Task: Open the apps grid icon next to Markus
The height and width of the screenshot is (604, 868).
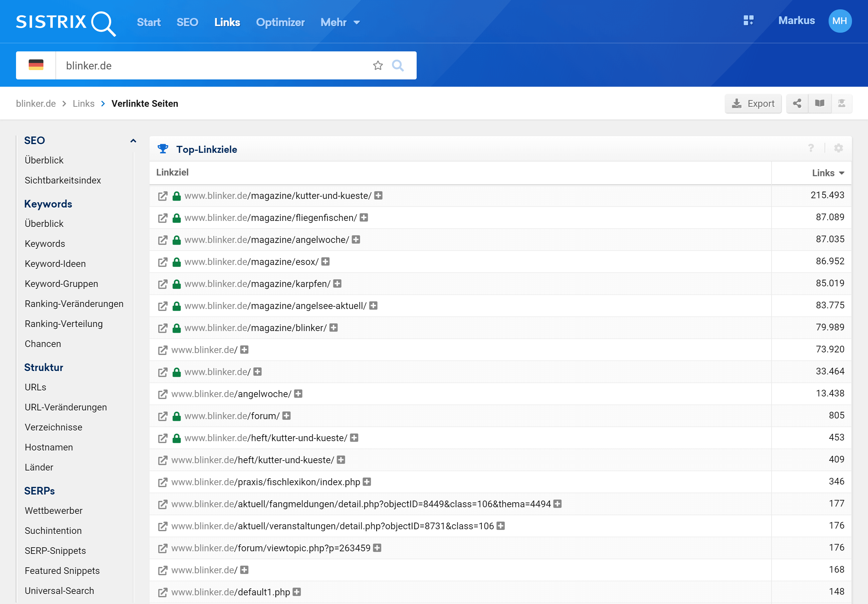Action: click(748, 20)
